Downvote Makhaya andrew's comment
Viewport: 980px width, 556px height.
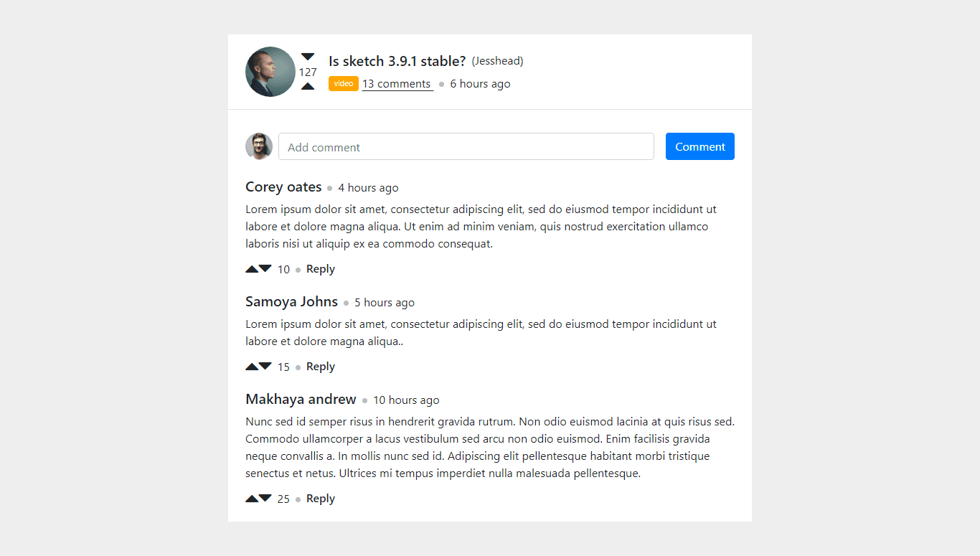click(x=263, y=498)
